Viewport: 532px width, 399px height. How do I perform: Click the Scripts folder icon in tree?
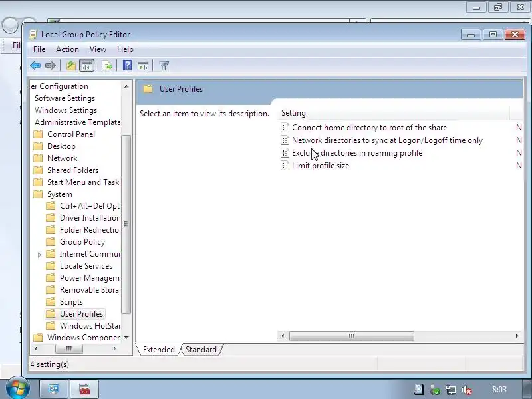click(51, 302)
